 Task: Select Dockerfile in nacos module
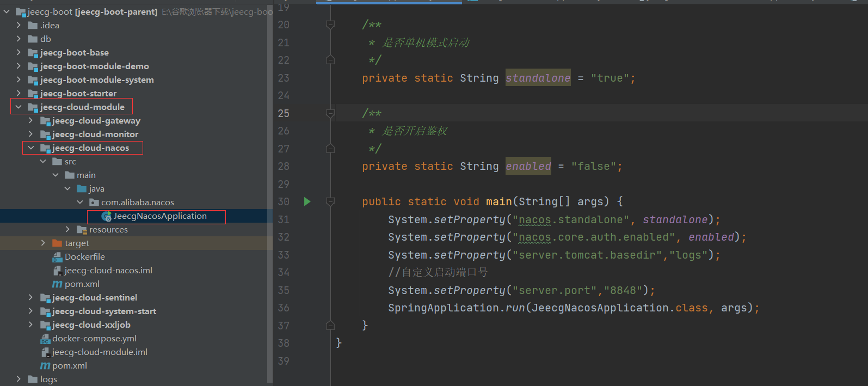click(x=85, y=257)
